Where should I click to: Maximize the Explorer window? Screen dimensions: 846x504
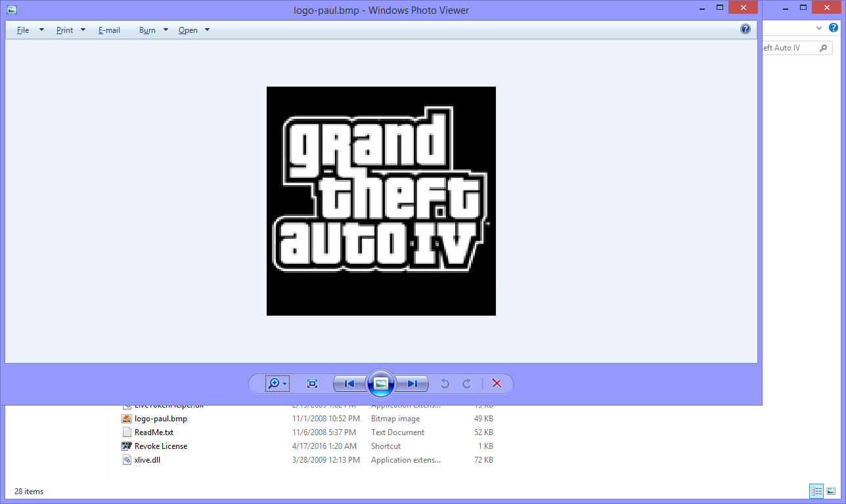point(803,7)
